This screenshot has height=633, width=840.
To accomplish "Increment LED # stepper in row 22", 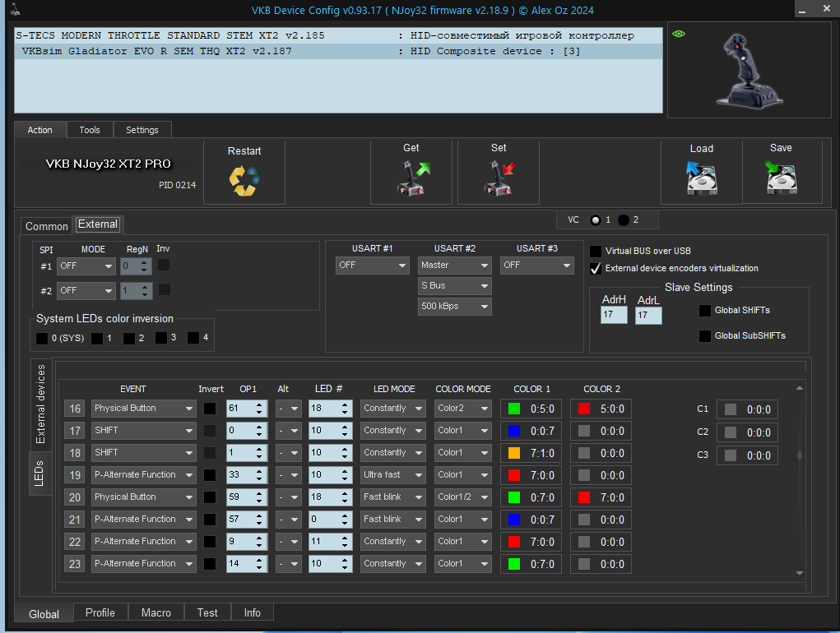I will click(345, 538).
